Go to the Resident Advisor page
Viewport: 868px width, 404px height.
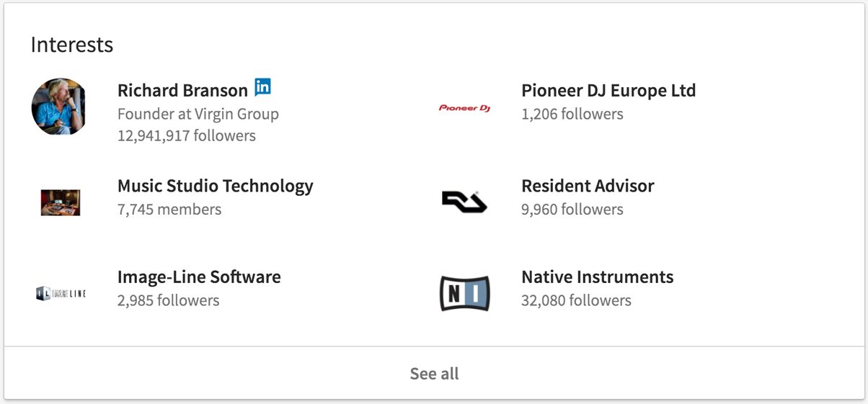588,186
